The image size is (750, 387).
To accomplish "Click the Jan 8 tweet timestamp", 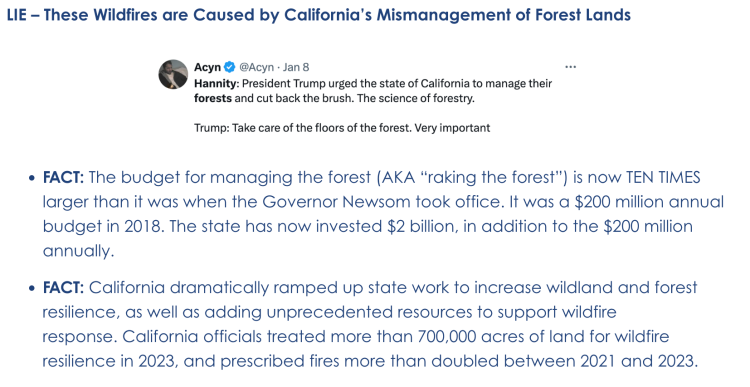I will click(x=296, y=67).
